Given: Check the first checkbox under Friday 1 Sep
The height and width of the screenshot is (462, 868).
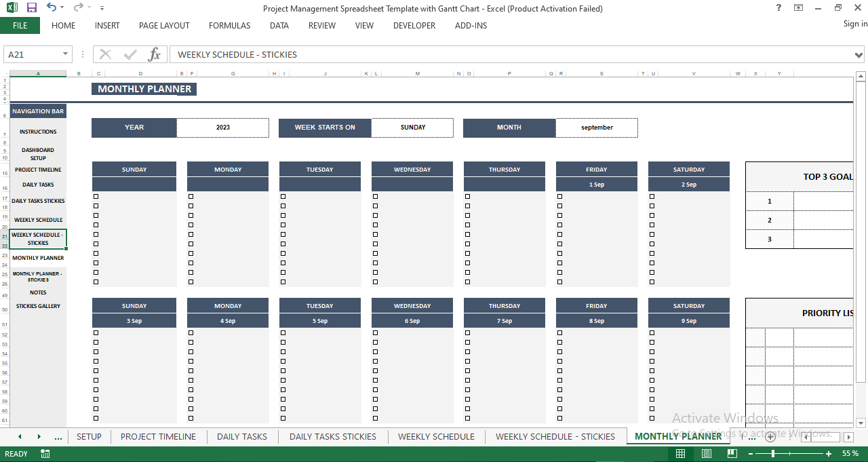Looking at the screenshot, I should [559, 195].
